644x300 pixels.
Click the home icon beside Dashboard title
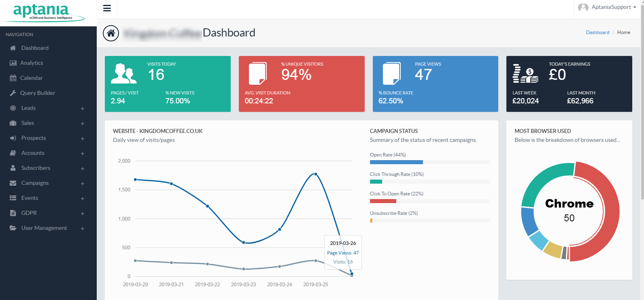[x=111, y=33]
